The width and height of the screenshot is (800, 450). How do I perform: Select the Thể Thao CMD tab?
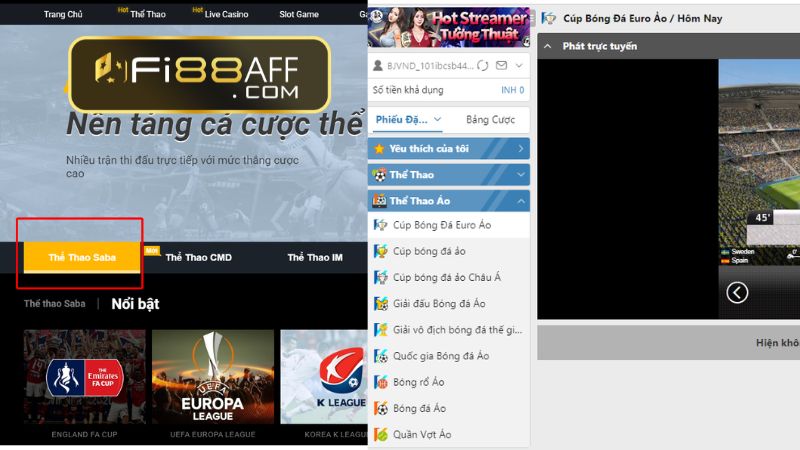click(x=198, y=257)
